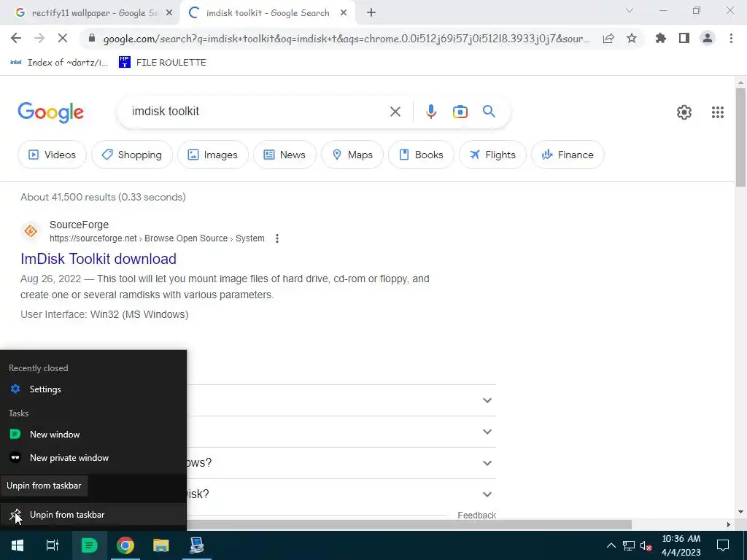The width and height of the screenshot is (747, 560).
Task: Open the new tab plus button
Action: tap(371, 13)
